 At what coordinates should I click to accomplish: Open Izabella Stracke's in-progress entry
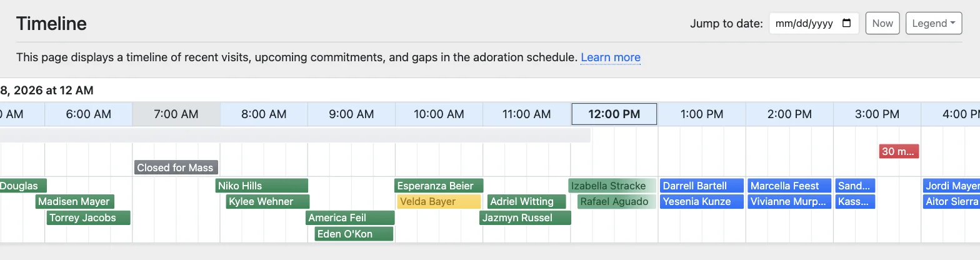click(612, 186)
